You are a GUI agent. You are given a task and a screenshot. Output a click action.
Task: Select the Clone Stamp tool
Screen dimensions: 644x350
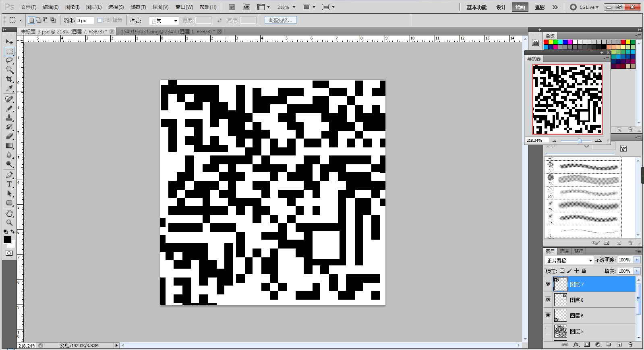pos(9,118)
